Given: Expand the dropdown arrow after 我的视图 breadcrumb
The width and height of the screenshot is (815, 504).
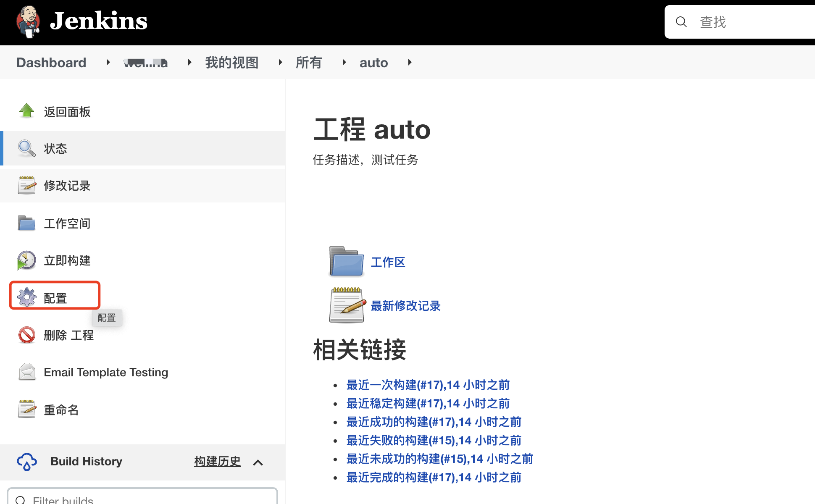Looking at the screenshot, I should [280, 62].
